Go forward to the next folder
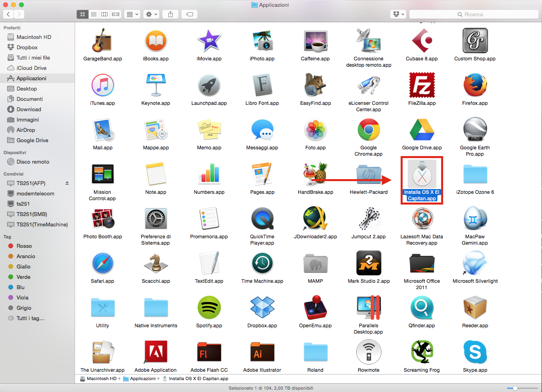542x392 pixels. 19,14
